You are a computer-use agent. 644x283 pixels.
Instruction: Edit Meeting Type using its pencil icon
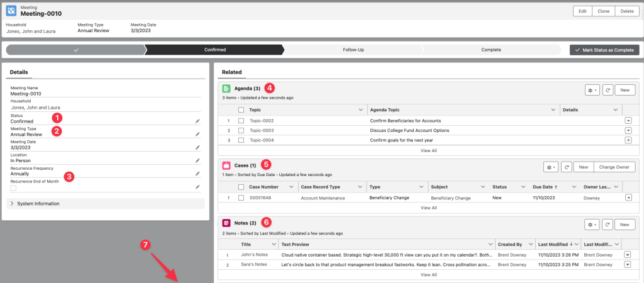click(197, 134)
